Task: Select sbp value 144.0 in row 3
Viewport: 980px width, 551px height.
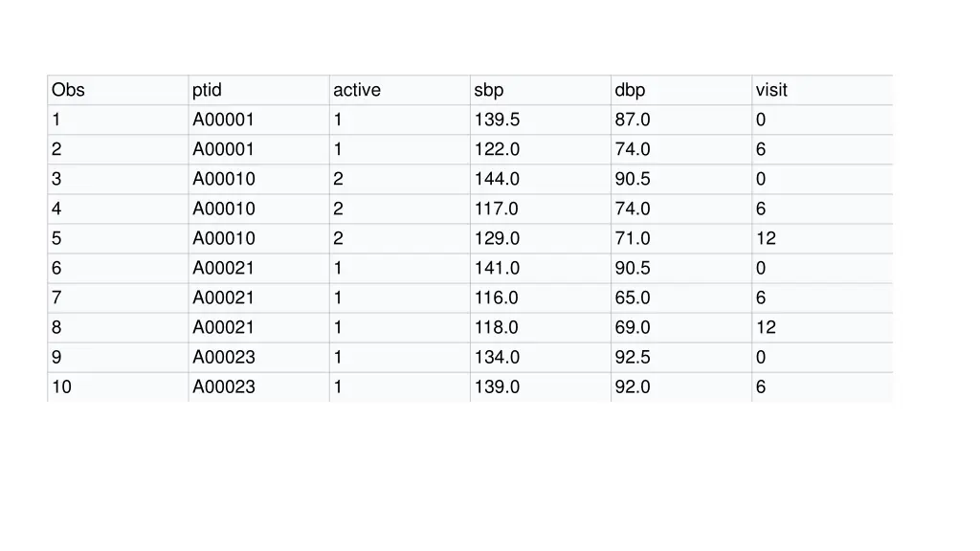Action: click(x=497, y=179)
